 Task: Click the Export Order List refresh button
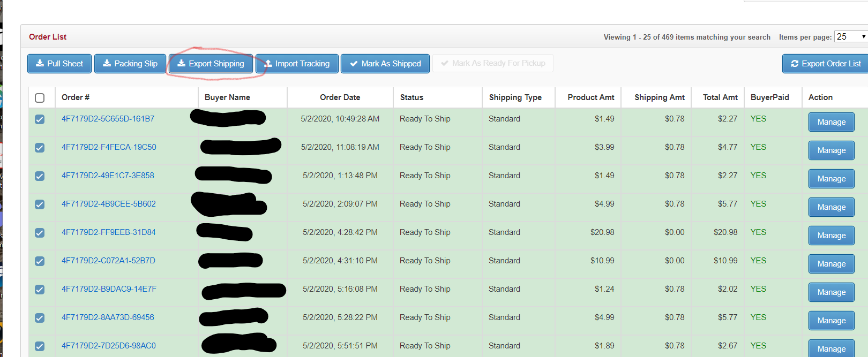point(826,64)
